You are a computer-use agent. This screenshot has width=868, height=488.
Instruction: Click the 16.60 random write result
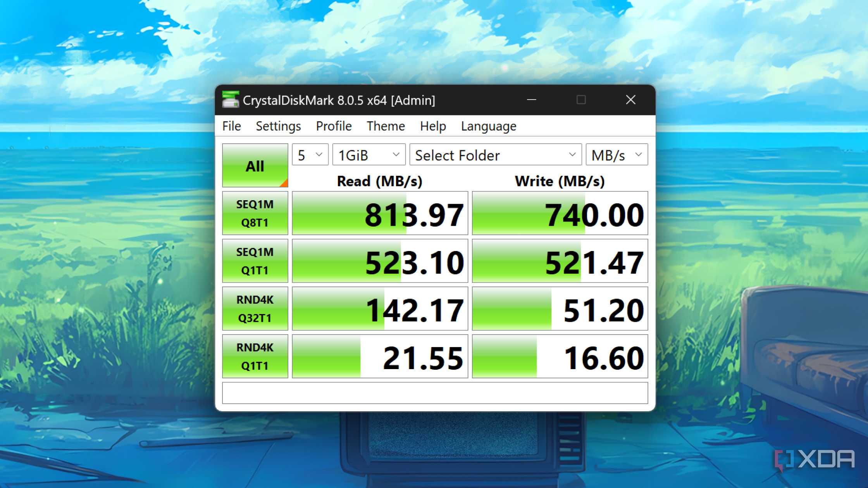pos(560,356)
